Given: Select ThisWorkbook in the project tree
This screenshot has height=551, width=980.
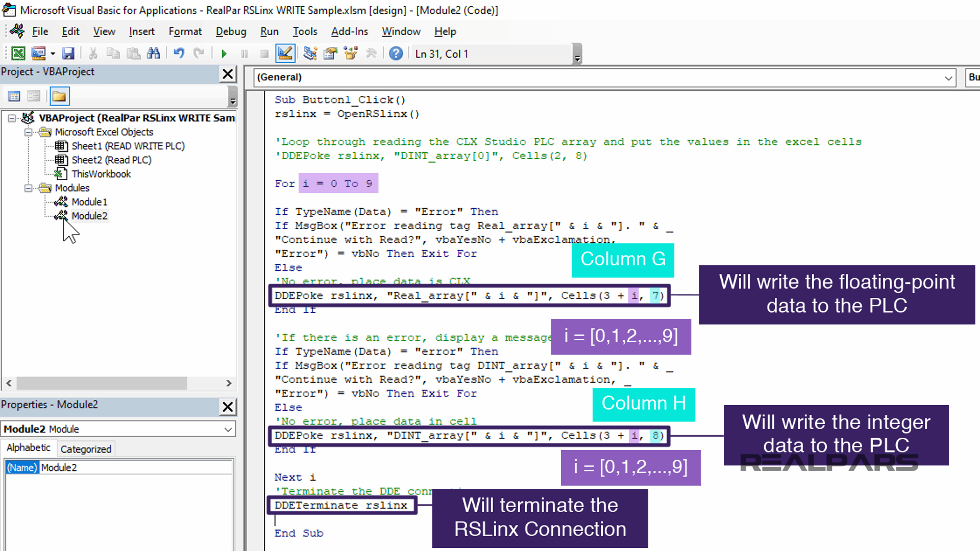Looking at the screenshot, I should coord(101,174).
